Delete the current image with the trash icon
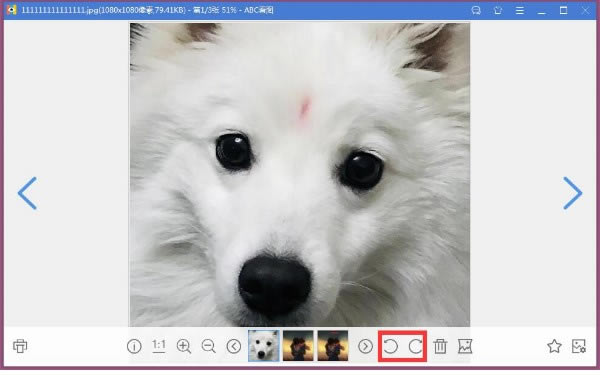Image resolution: width=600 pixels, height=375 pixels. (x=440, y=346)
